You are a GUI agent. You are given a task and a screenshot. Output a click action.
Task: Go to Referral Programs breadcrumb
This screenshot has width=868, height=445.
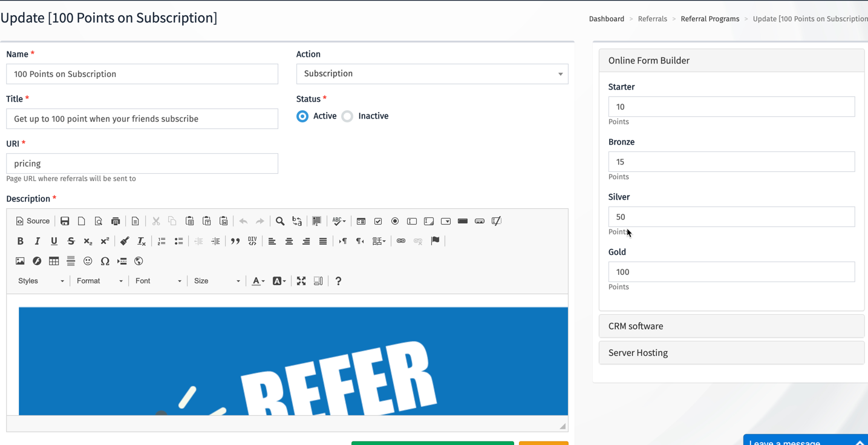[x=710, y=19]
